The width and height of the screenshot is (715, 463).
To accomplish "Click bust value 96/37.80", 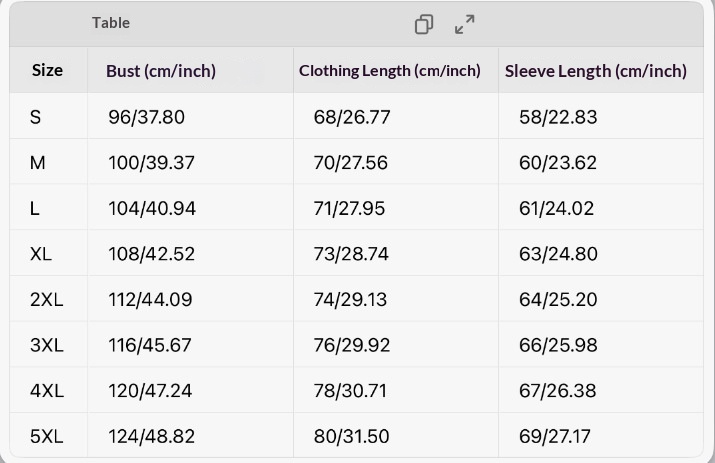I will pos(146,117).
